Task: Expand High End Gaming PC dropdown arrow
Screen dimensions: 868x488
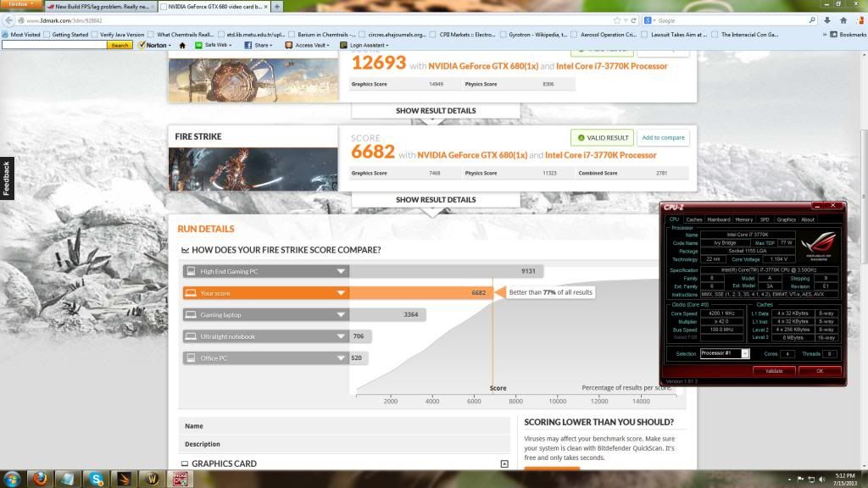Action: point(341,271)
